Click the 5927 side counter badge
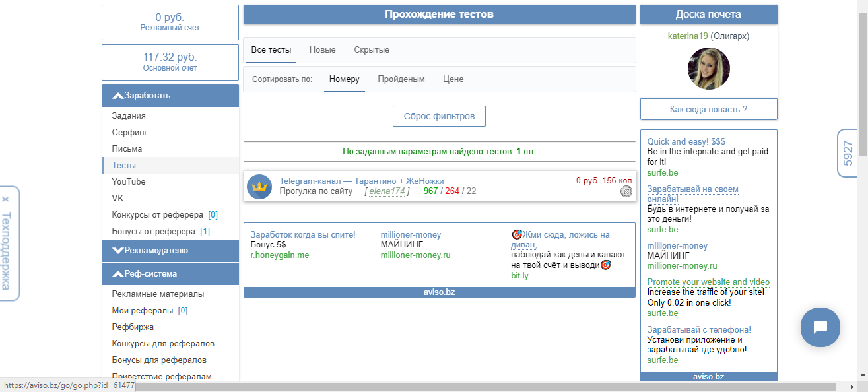The image size is (868, 392). click(848, 153)
